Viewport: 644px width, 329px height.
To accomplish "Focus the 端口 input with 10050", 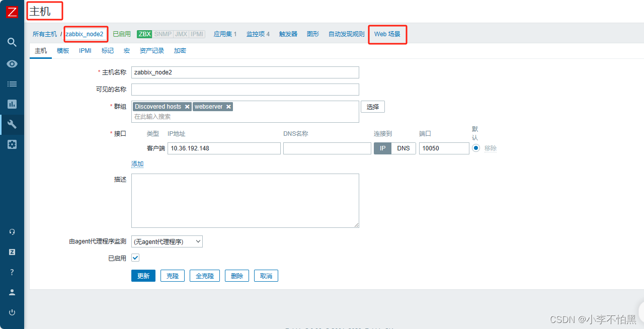I will (444, 148).
